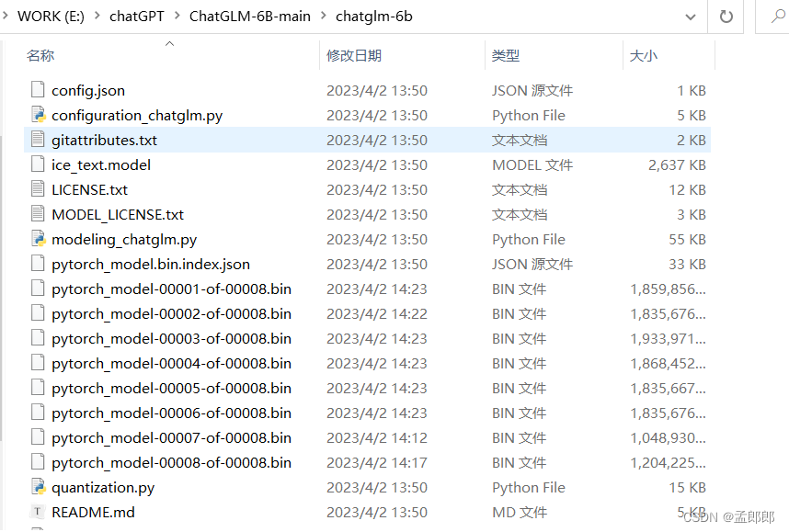Select the modeling_chatglm.py file name
789x532 pixels.
pos(124,239)
